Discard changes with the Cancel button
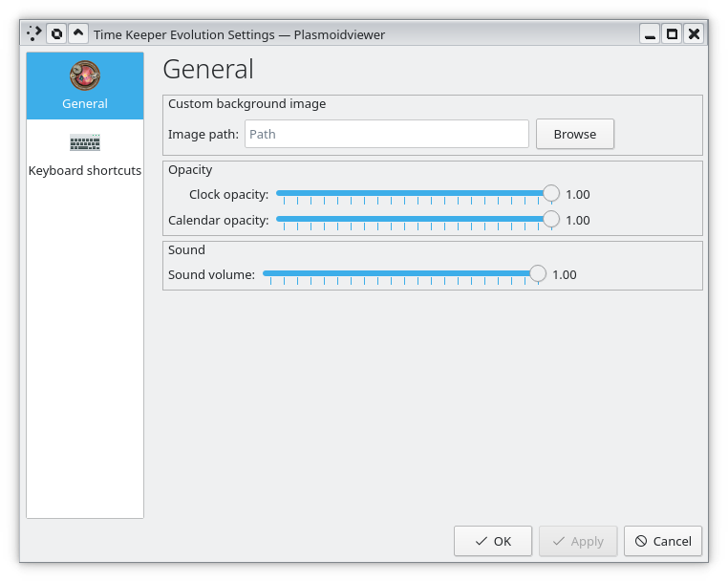The image size is (728, 582). tap(663, 541)
